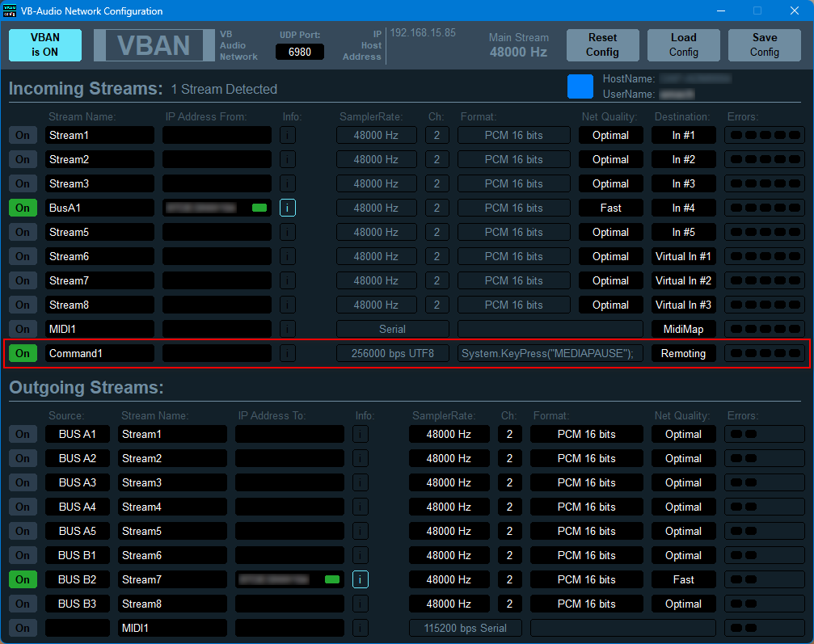Change outgoing Stream1 channel count
814x644 pixels.
tap(509, 435)
